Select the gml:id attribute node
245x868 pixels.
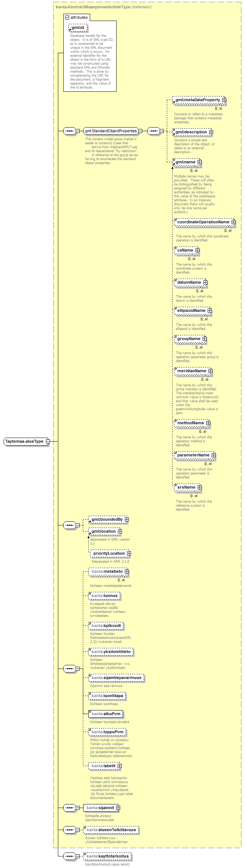(77, 27)
